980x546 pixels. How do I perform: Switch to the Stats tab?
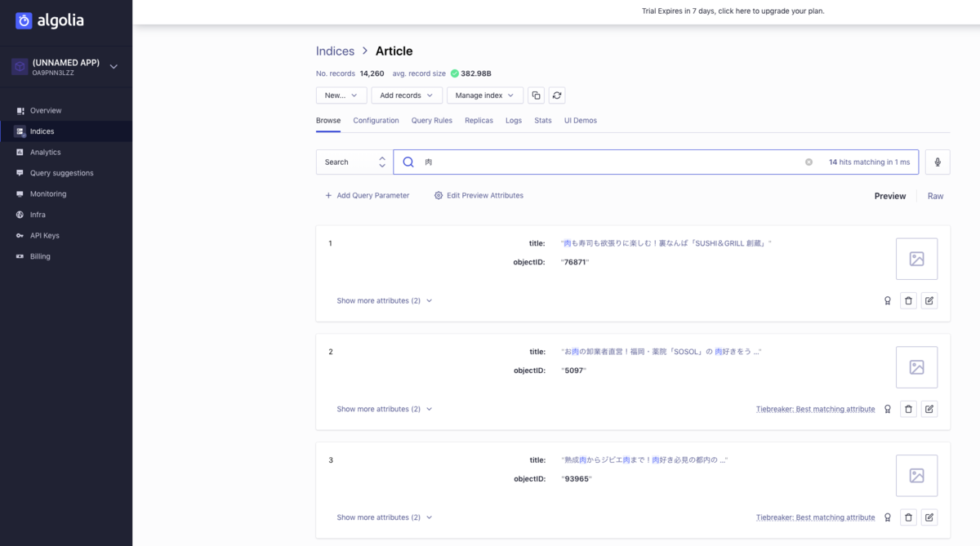pos(543,120)
